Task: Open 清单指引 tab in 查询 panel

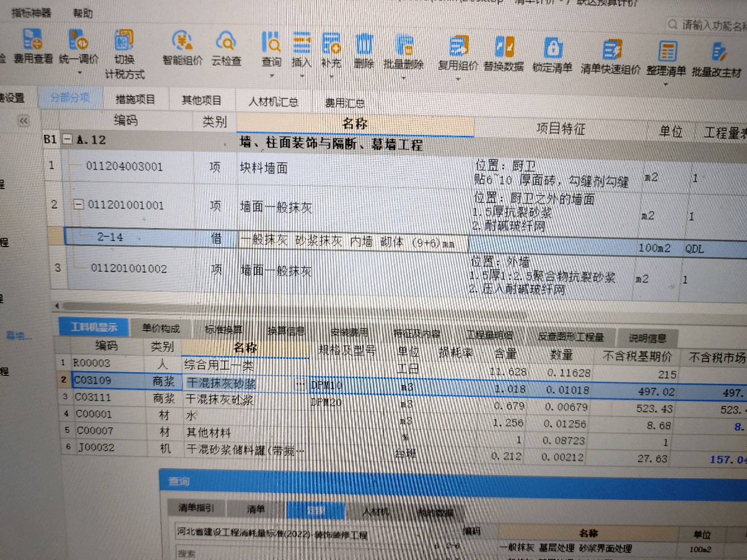Action: click(x=196, y=507)
